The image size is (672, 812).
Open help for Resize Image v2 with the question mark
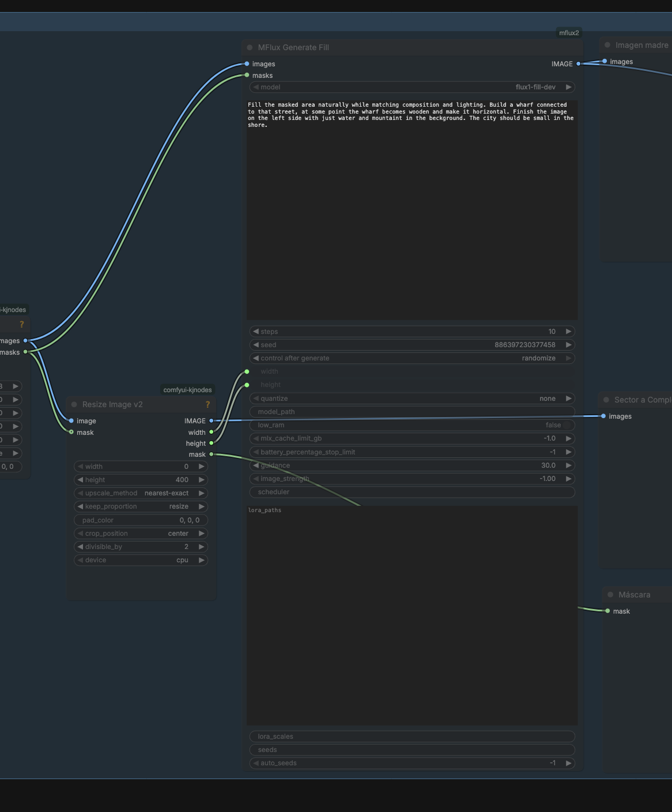[x=207, y=404]
